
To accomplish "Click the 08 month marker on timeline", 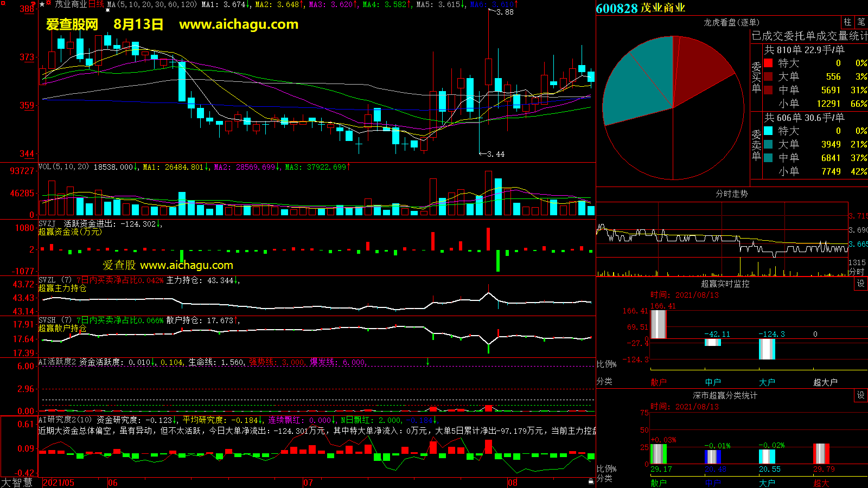I will point(513,483).
